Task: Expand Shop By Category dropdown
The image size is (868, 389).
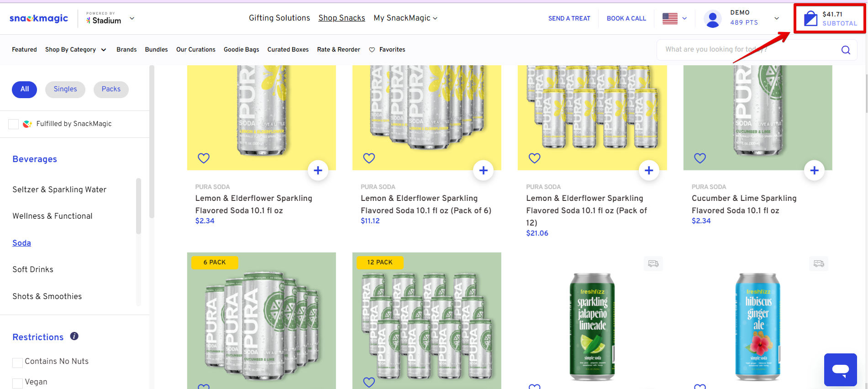Action: (x=76, y=49)
